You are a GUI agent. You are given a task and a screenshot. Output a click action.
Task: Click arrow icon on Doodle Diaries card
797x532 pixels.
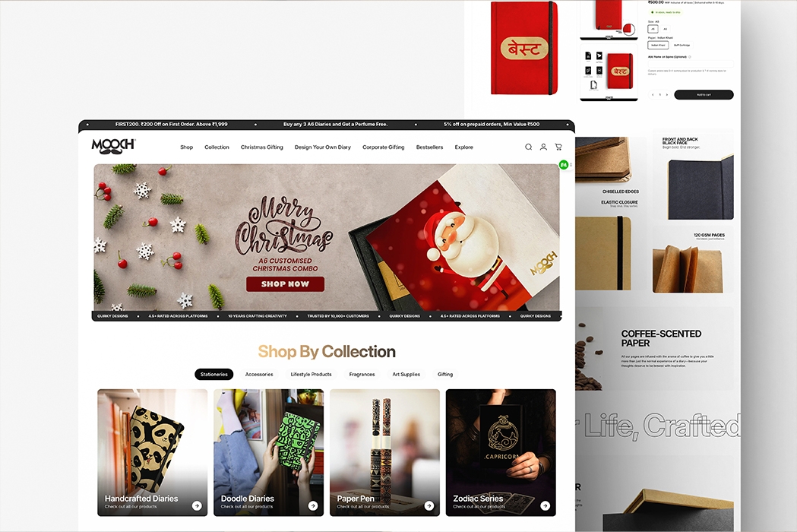tap(313, 505)
